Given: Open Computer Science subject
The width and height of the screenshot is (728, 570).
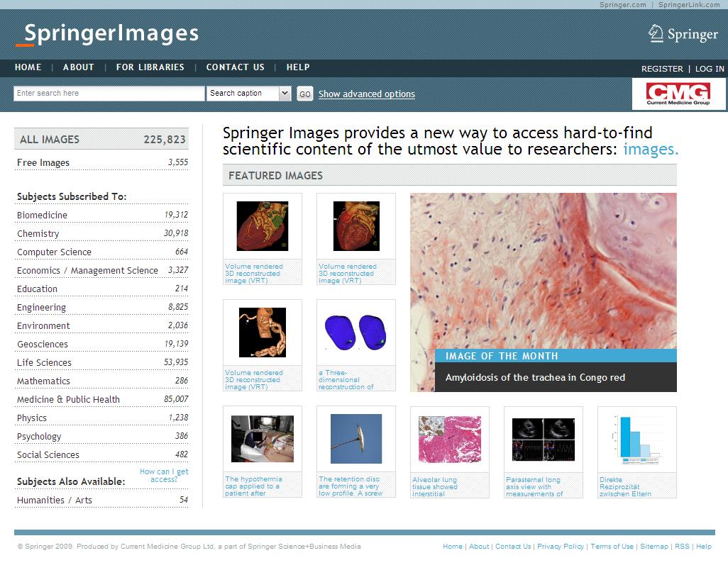Looking at the screenshot, I should pyautogui.click(x=101, y=252).
